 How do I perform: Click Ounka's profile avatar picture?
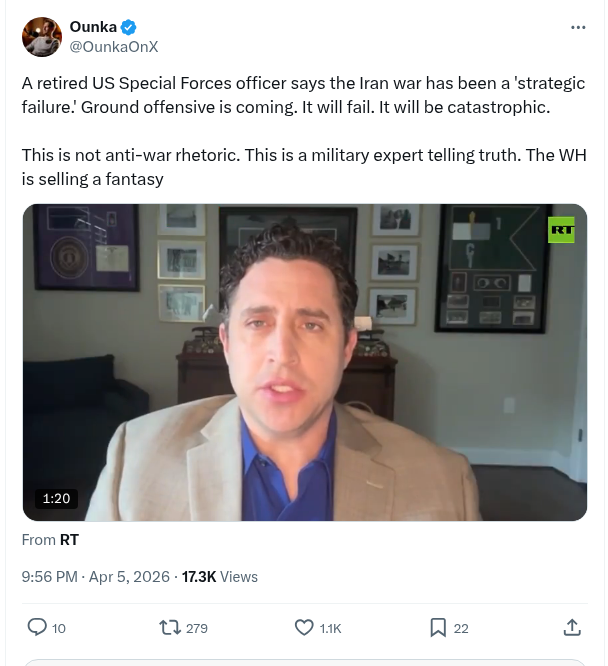click(x=42, y=37)
